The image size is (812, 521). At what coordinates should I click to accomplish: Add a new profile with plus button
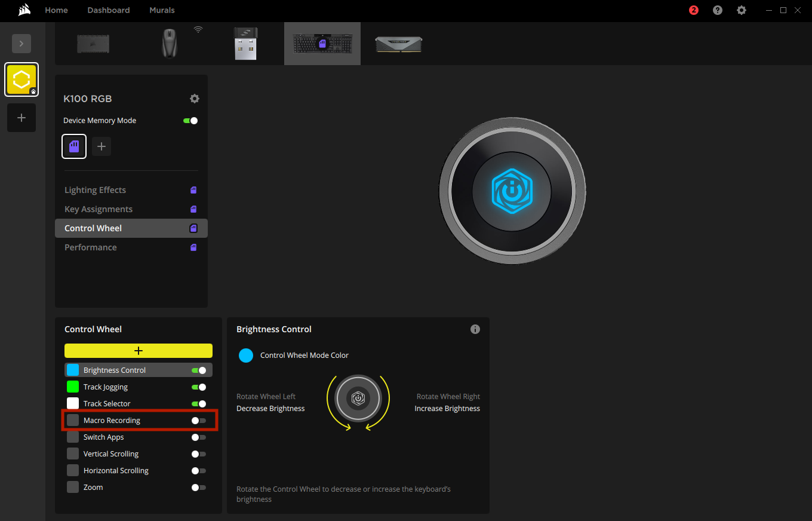click(x=21, y=118)
